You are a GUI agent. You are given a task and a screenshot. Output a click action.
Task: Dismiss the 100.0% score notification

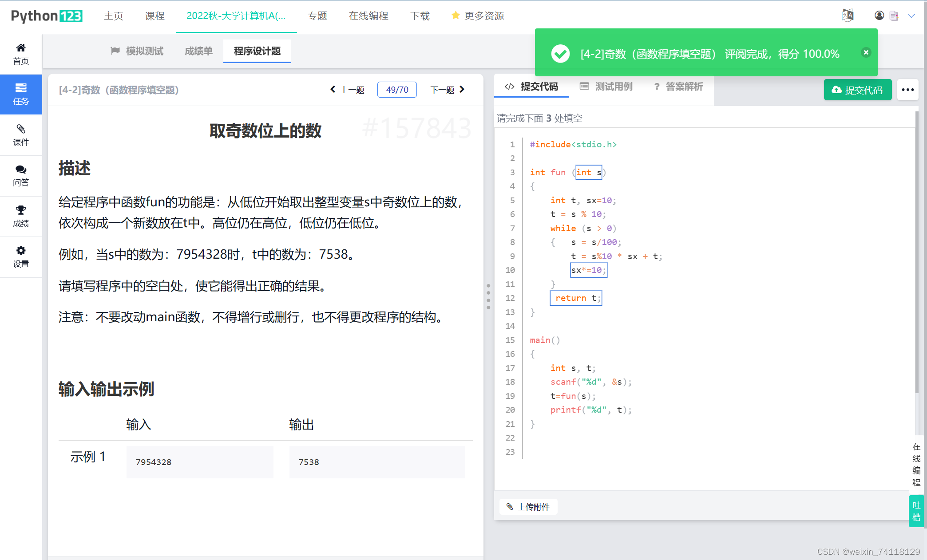[865, 52]
